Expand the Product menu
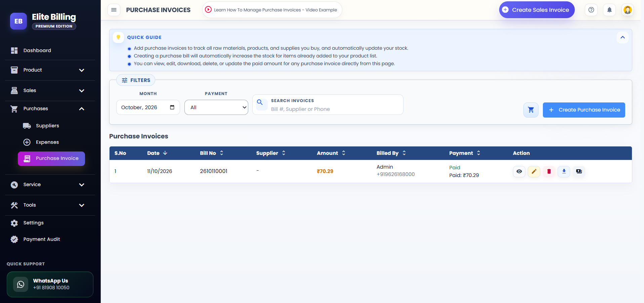Viewport: 644px width, 303px height. tap(50, 70)
